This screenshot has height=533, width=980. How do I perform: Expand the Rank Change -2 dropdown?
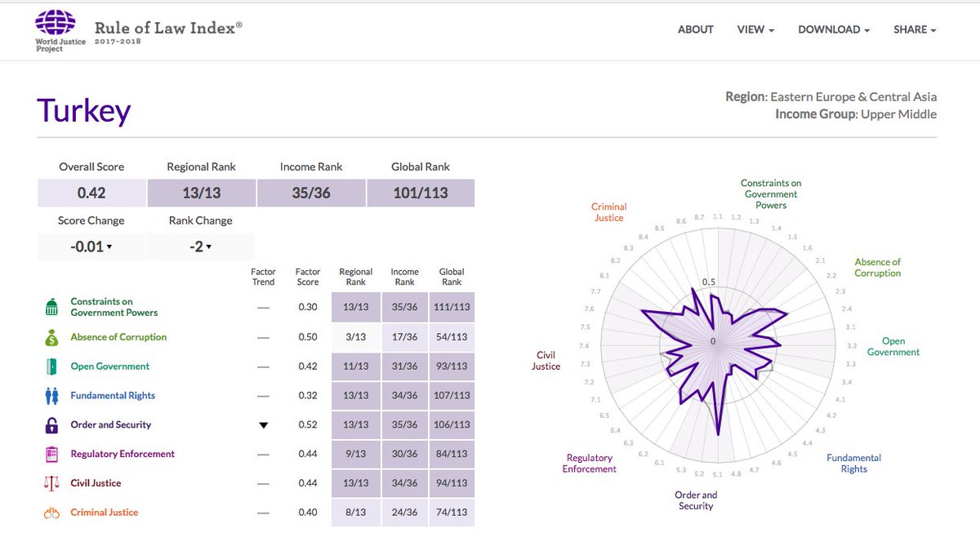coord(201,247)
